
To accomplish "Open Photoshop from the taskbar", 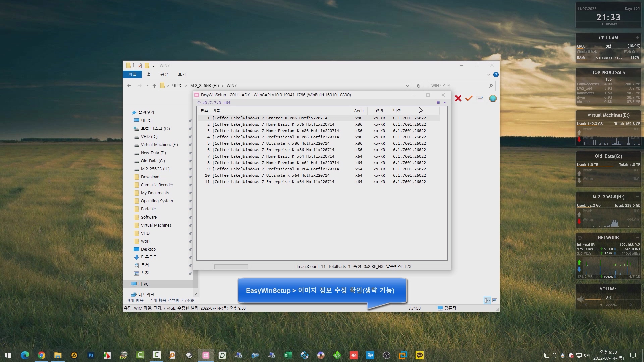I will (91, 355).
